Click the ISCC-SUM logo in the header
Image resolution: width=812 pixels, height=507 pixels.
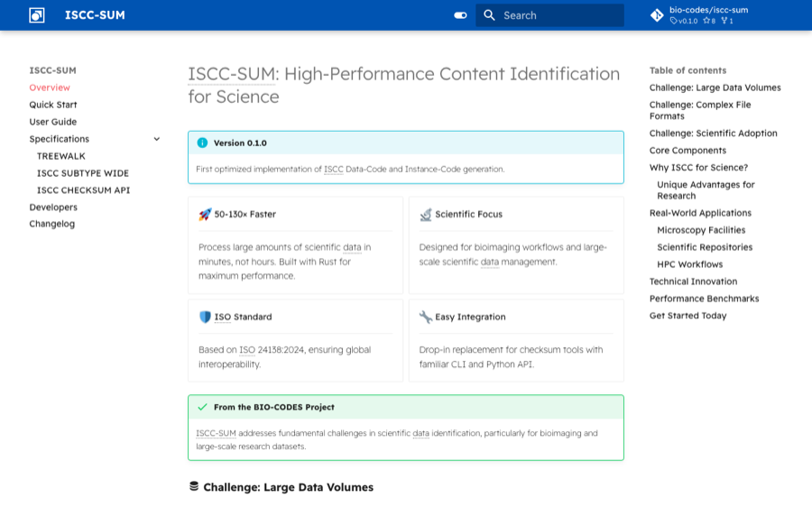pyautogui.click(x=37, y=15)
